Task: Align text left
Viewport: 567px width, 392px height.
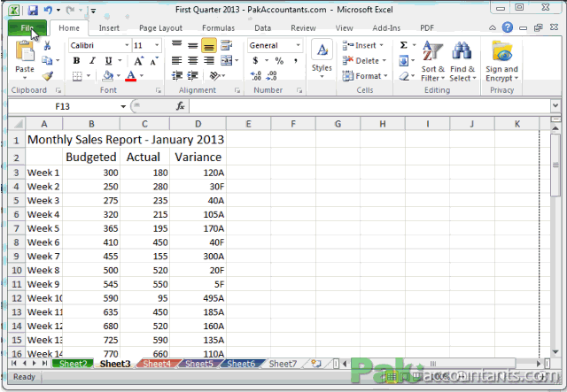Action: click(x=177, y=60)
